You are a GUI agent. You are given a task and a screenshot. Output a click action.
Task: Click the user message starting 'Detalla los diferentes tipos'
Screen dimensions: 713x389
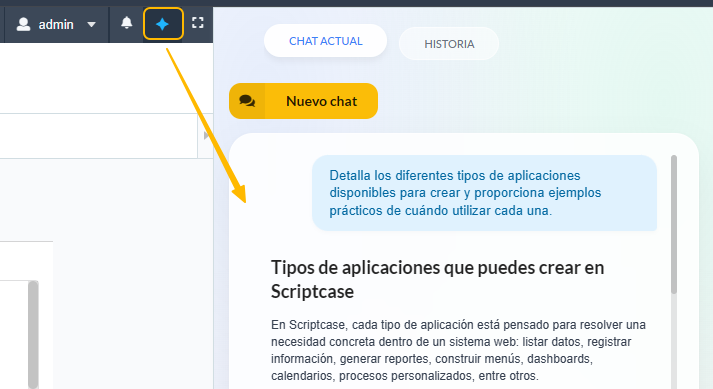pyautogui.click(x=485, y=193)
